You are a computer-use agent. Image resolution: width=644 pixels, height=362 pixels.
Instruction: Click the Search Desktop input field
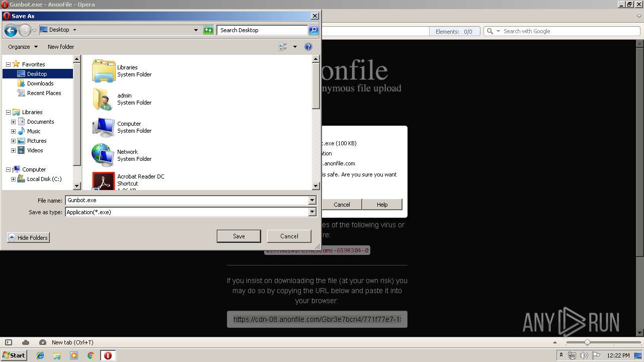tap(262, 30)
